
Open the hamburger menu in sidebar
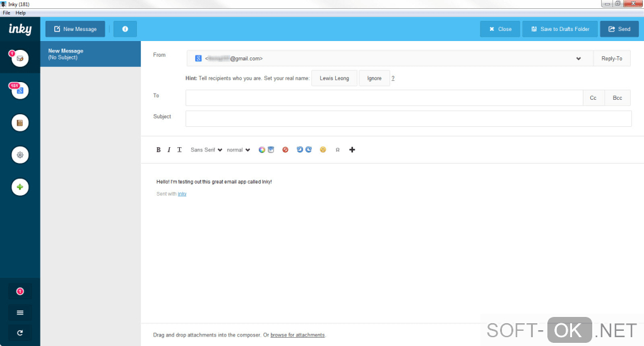(20, 313)
